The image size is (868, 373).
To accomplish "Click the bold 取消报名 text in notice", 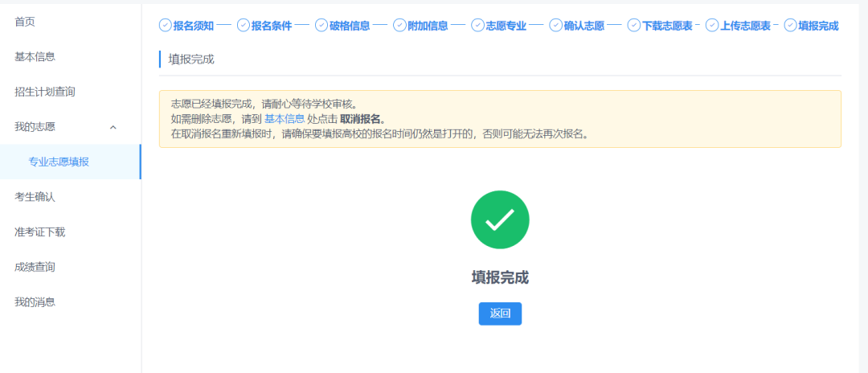I will coord(360,118).
